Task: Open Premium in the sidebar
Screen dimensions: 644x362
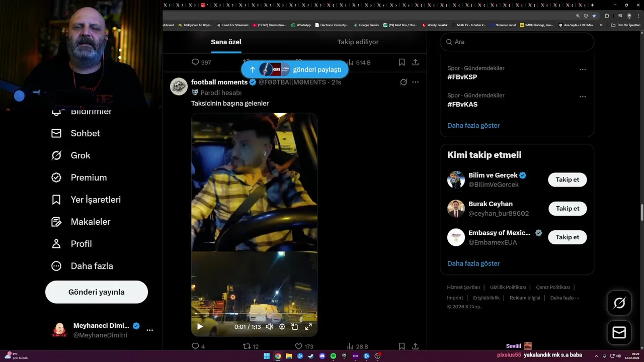Action: point(79,177)
